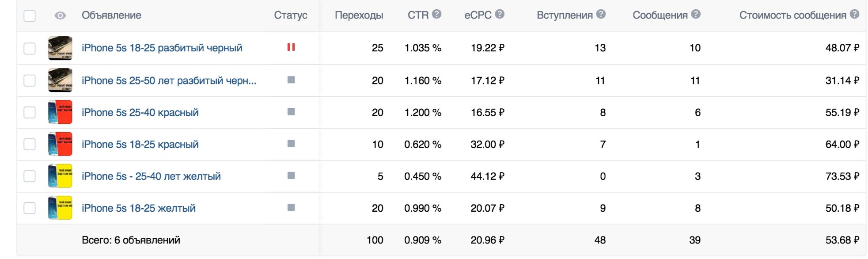
Task: Click the eye visibility icon in header
Action: 60,16
